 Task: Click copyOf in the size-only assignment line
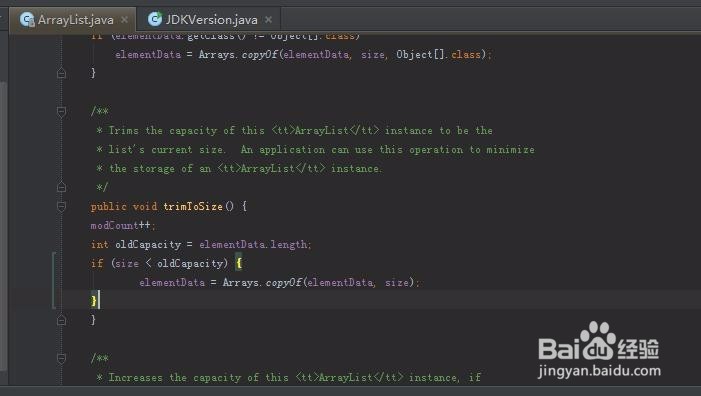(x=283, y=282)
